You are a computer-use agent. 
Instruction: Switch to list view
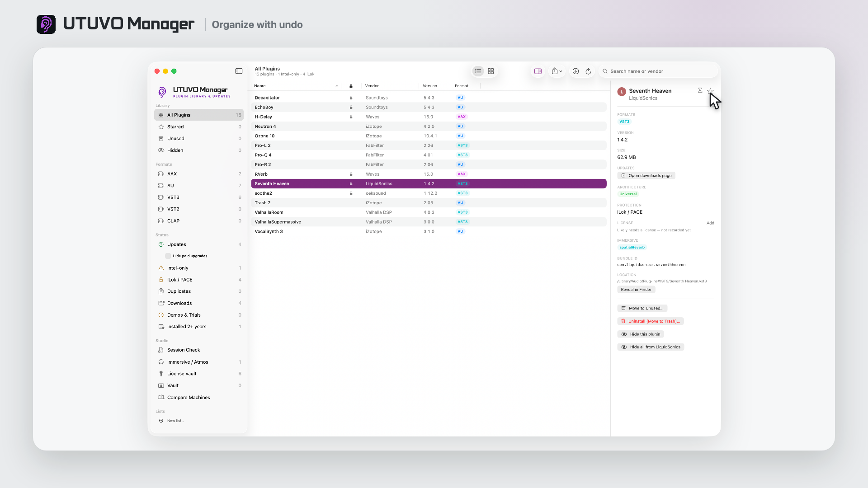pos(478,71)
